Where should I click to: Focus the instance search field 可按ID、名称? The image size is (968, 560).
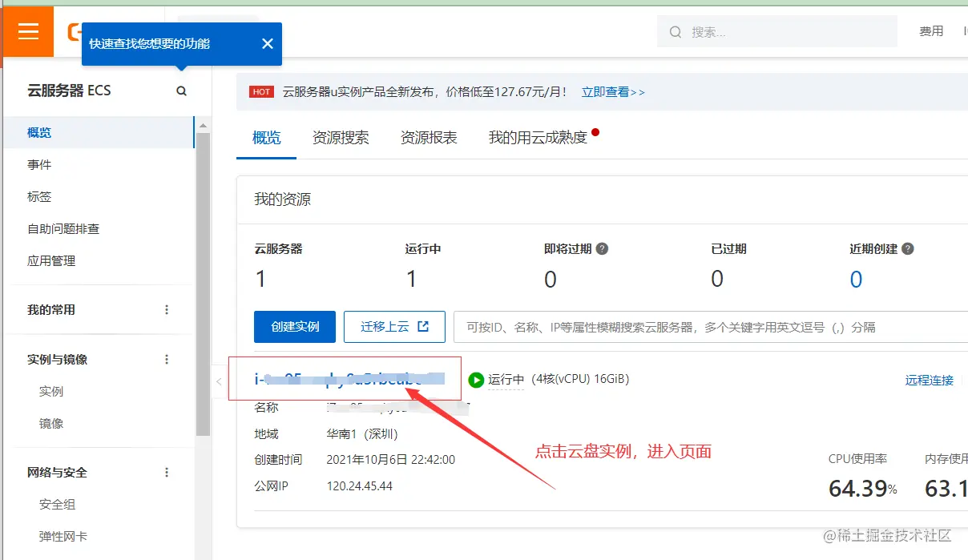(x=710, y=327)
